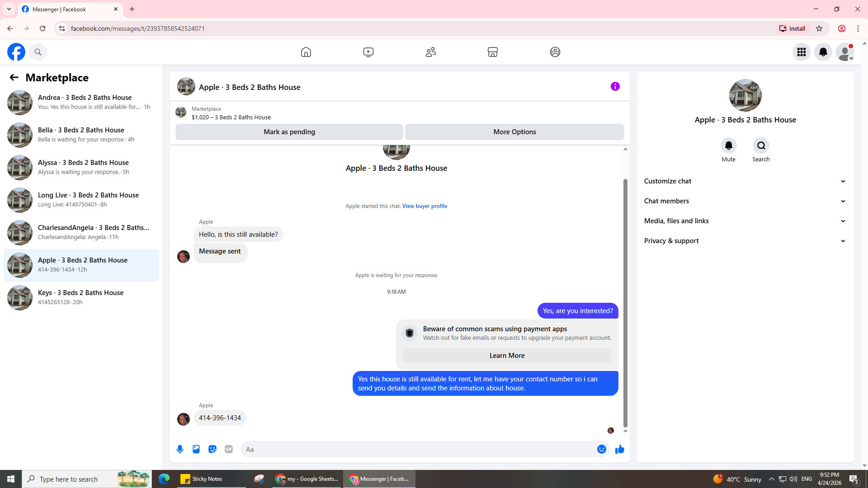This screenshot has width=868, height=488.
Task: Expand the Chat members section
Action: coord(745,201)
